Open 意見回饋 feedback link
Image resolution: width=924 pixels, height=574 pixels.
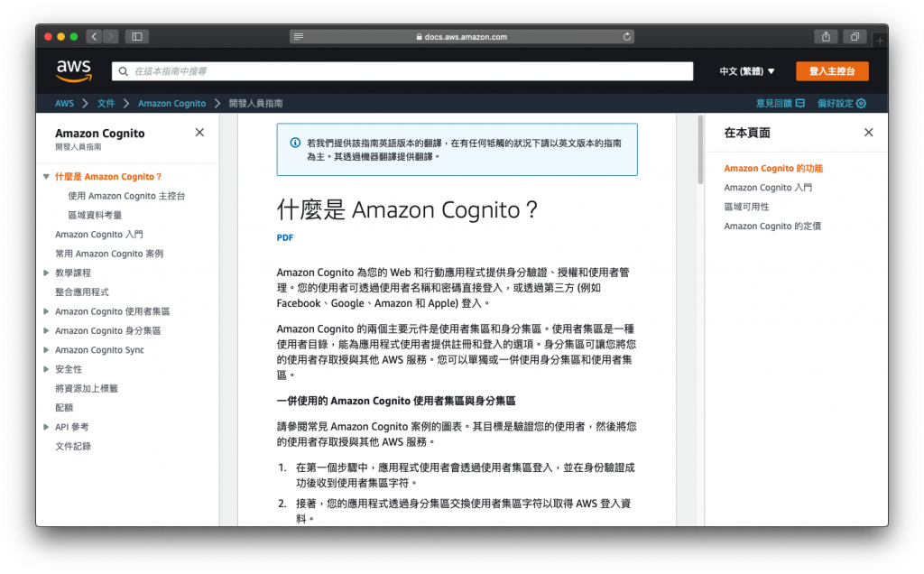(x=781, y=103)
